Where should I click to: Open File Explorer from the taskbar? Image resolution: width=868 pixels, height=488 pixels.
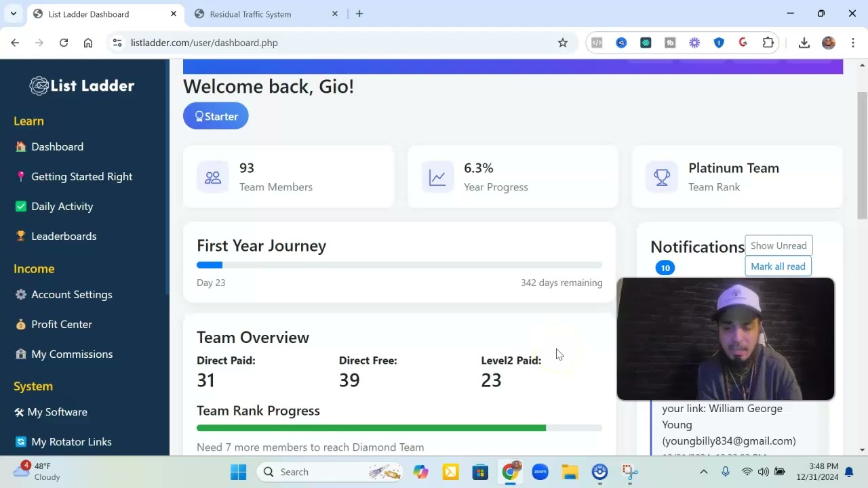pyautogui.click(x=570, y=472)
